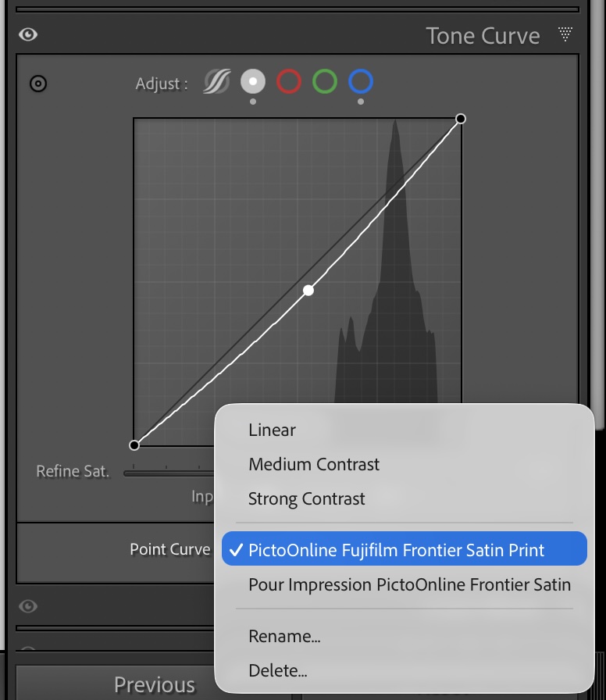Click Rename... in the preset menu
This screenshot has width=606, height=700.
[284, 636]
